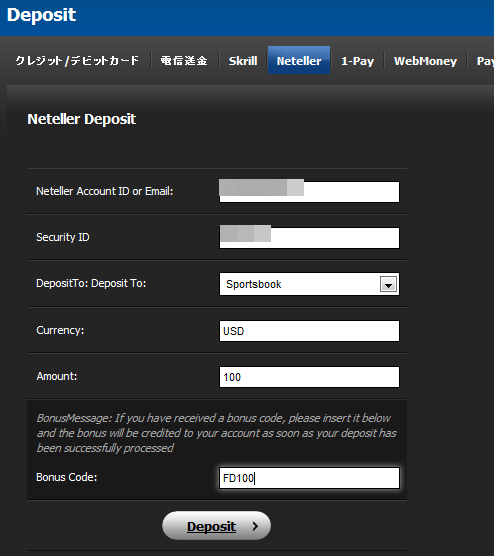Submit with the Deposit button
Image resolution: width=494 pixels, height=556 pixels.
[216, 526]
